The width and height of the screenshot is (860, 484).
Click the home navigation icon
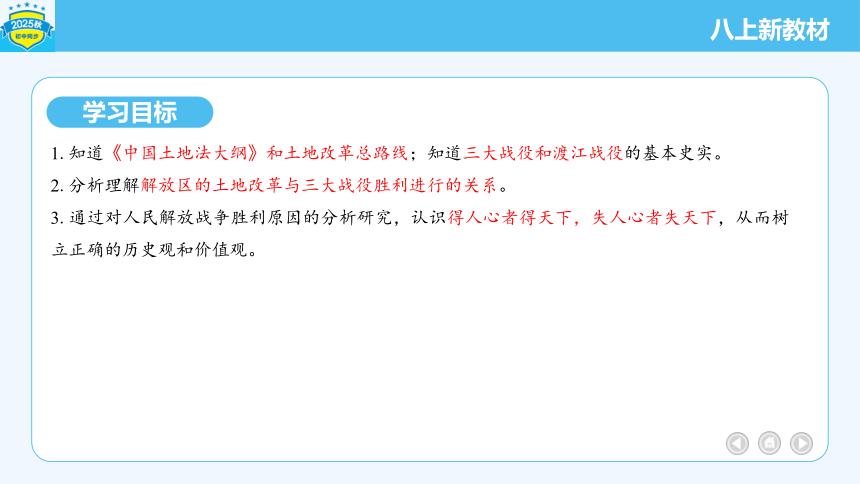(769, 443)
